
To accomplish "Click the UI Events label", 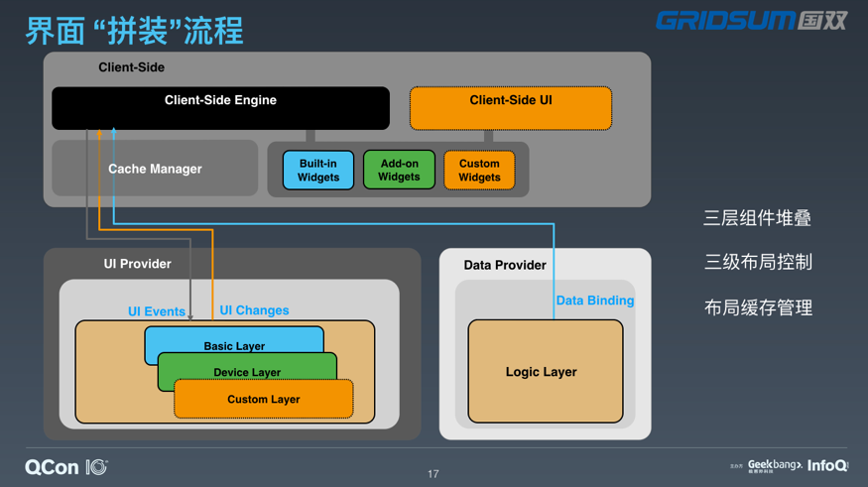I will 156,311.
